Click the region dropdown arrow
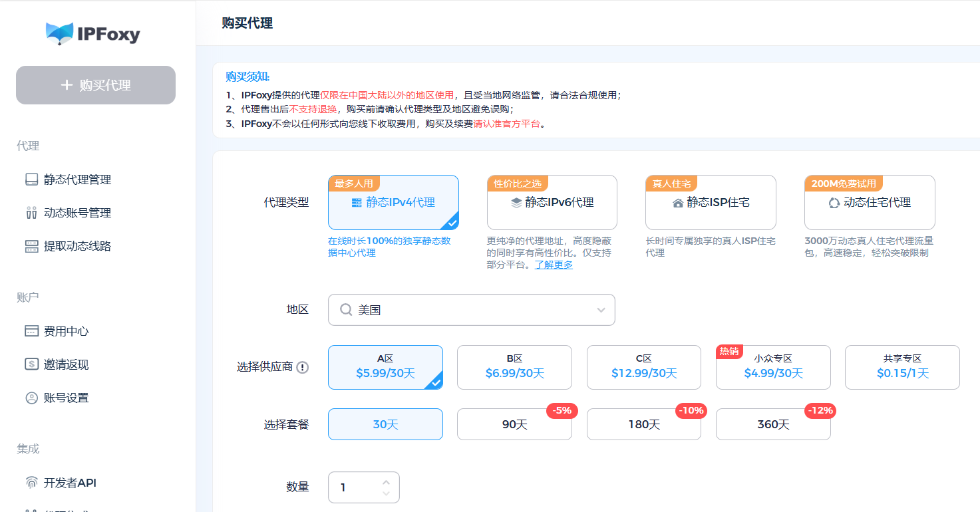 601,310
